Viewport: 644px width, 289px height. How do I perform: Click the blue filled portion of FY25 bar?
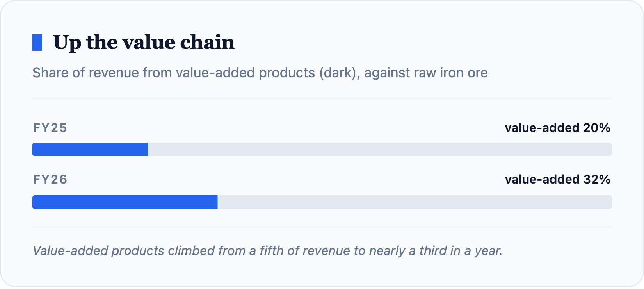pos(90,150)
